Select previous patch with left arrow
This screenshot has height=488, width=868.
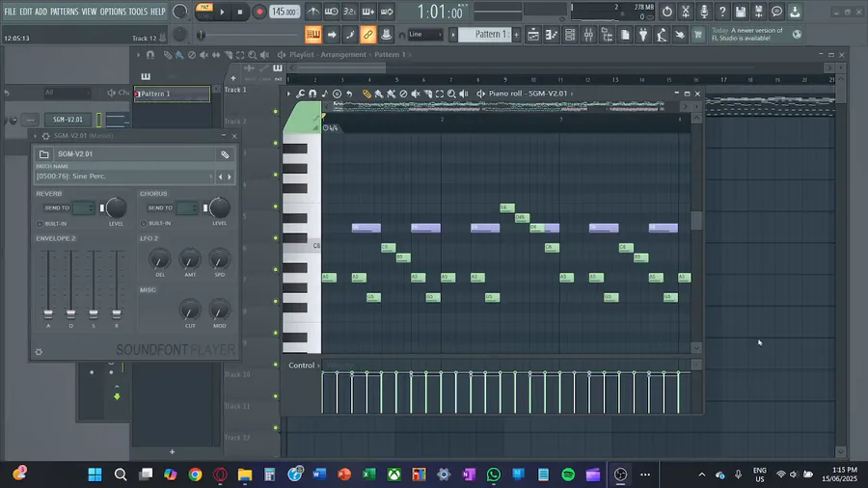click(x=220, y=177)
